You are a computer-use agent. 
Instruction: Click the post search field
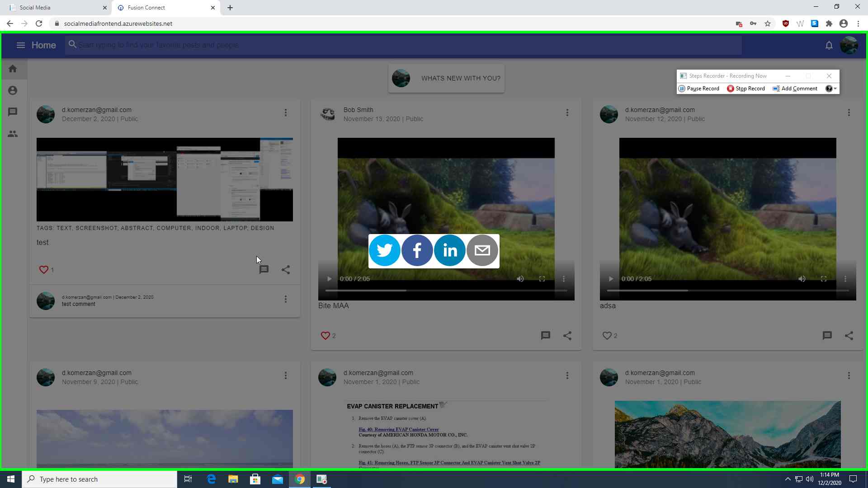point(403,45)
